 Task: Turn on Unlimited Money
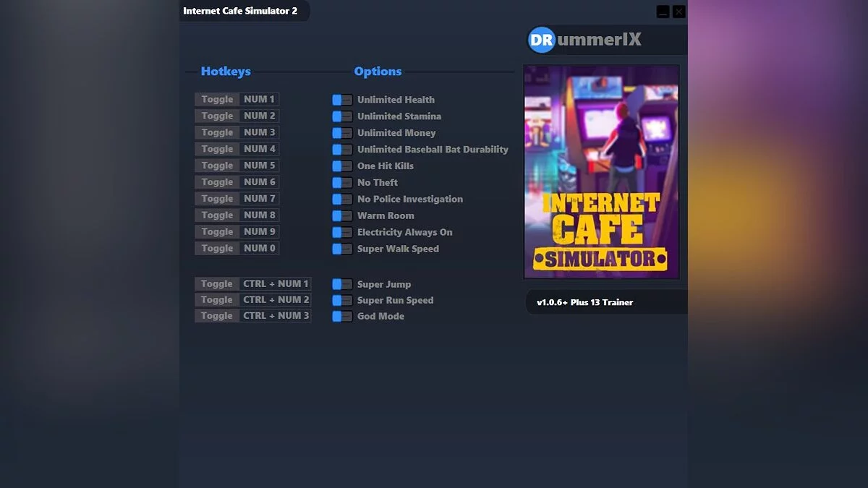(341, 133)
